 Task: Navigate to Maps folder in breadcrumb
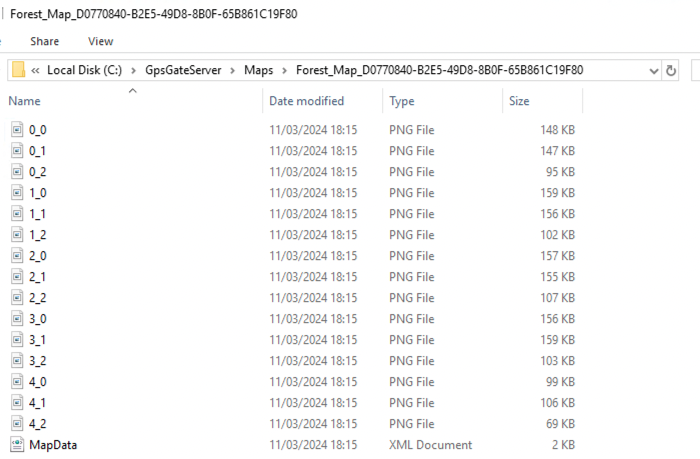(258, 70)
